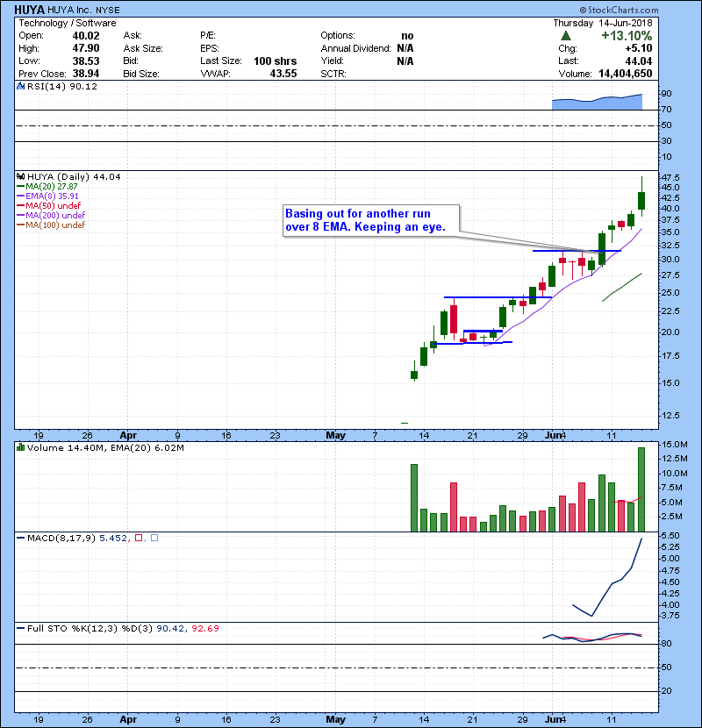This screenshot has height=728, width=702.
Task: Click the RSI indicator panel icon
Action: tap(20, 86)
